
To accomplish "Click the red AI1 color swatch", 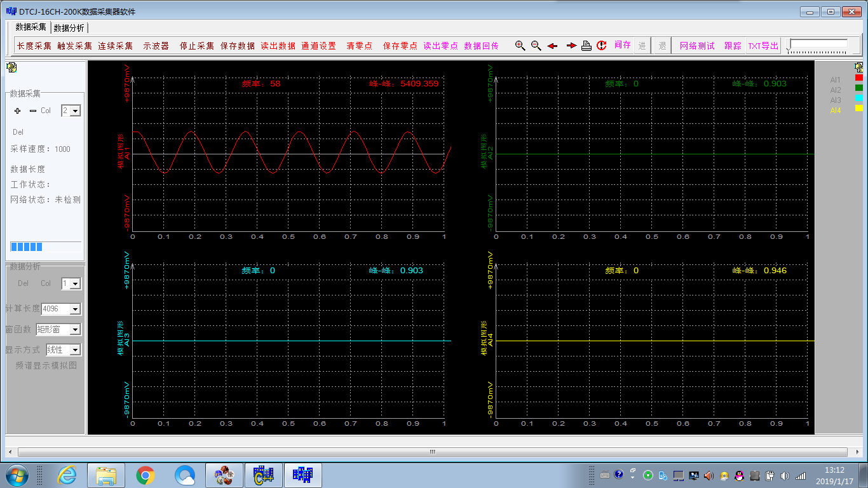I will click(x=858, y=78).
